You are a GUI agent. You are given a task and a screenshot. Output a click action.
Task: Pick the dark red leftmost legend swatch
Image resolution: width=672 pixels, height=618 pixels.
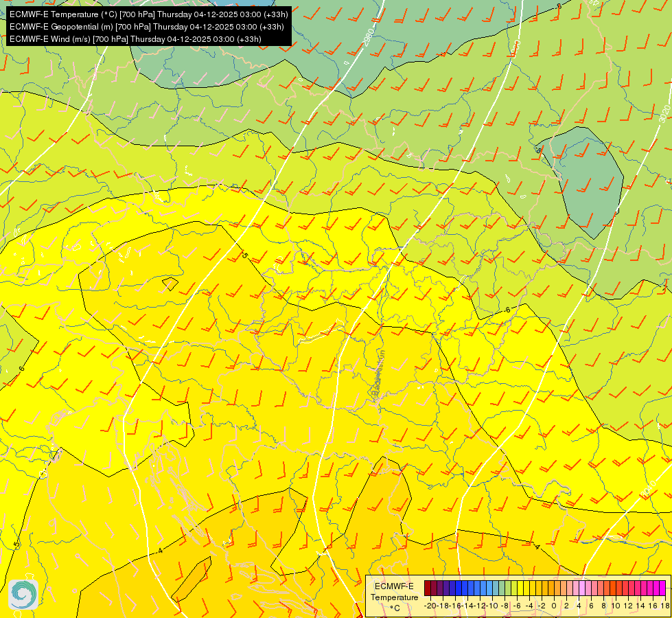427,588
